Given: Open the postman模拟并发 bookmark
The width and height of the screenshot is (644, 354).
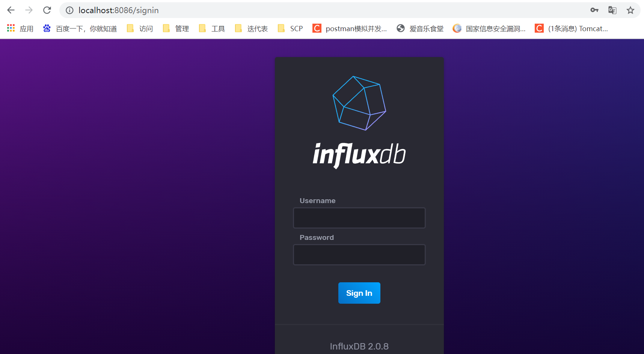Looking at the screenshot, I should coord(349,28).
